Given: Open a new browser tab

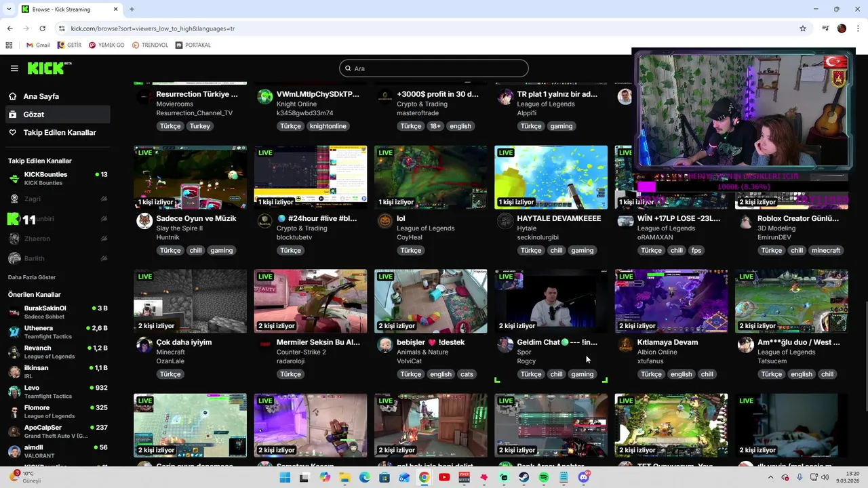Looking at the screenshot, I should tap(132, 9).
